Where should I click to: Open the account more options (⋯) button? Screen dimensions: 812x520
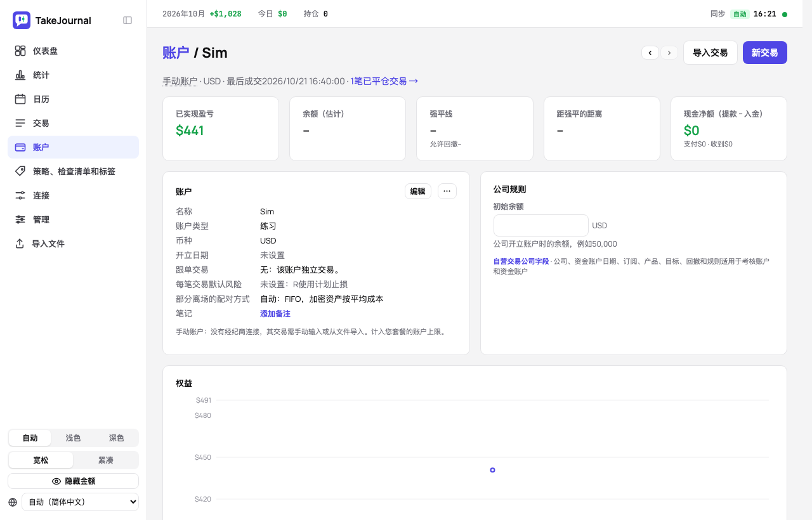(x=447, y=192)
